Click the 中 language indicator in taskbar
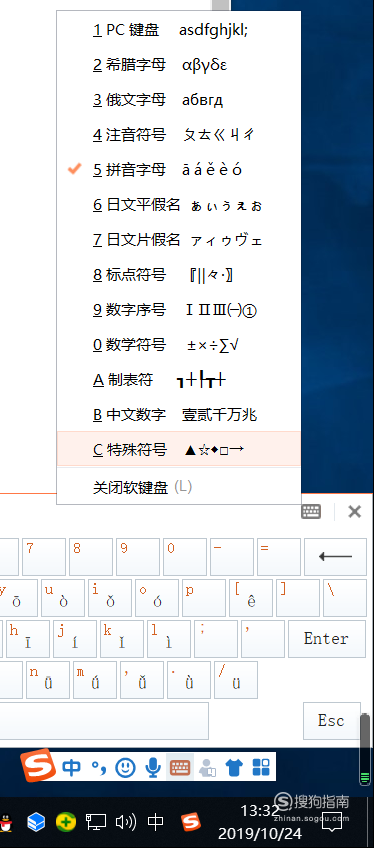This screenshot has width=374, height=848. pyautogui.click(x=156, y=823)
